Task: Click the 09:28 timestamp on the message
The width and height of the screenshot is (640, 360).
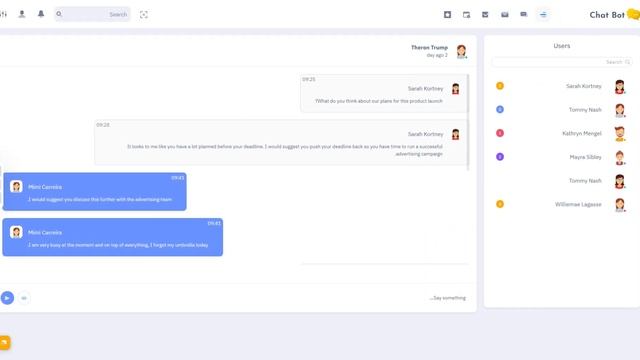Action: coord(103,125)
